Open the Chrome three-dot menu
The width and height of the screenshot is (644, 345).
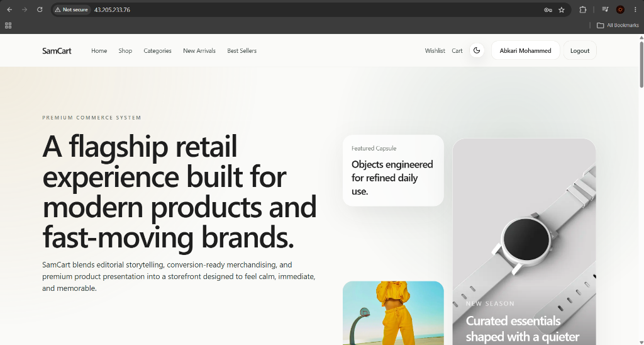pos(635,9)
